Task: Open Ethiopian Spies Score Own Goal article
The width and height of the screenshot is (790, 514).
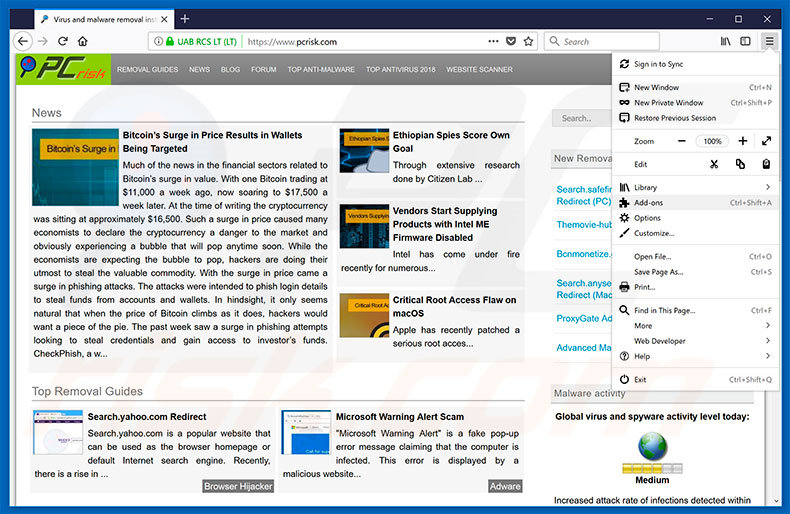Action: tap(451, 142)
